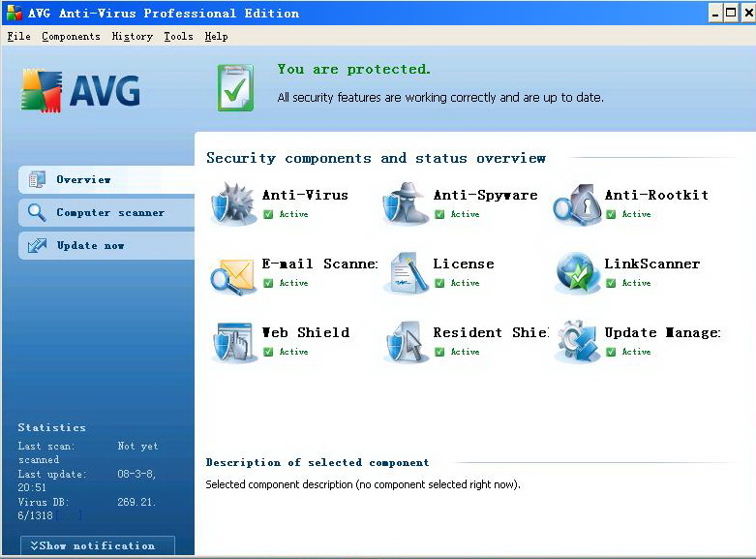Image resolution: width=756 pixels, height=559 pixels.
Task: Expand Show notification panel
Action: tap(98, 545)
